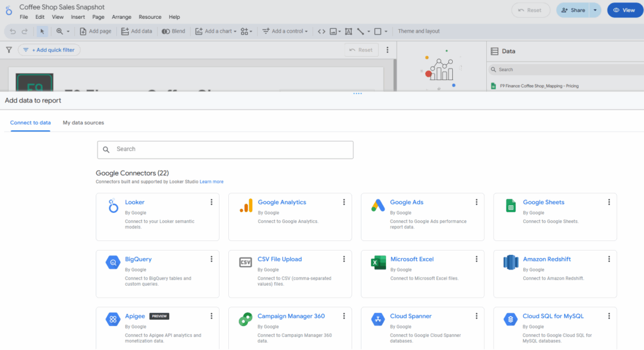Open shape tool dropdown arrow
This screenshot has width=644, height=350.
tap(386, 31)
